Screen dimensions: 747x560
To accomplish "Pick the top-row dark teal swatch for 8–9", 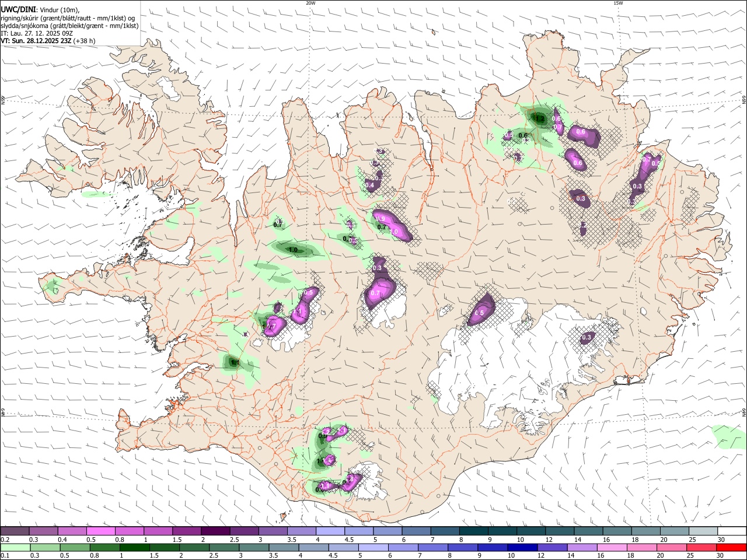I will click(473, 531).
